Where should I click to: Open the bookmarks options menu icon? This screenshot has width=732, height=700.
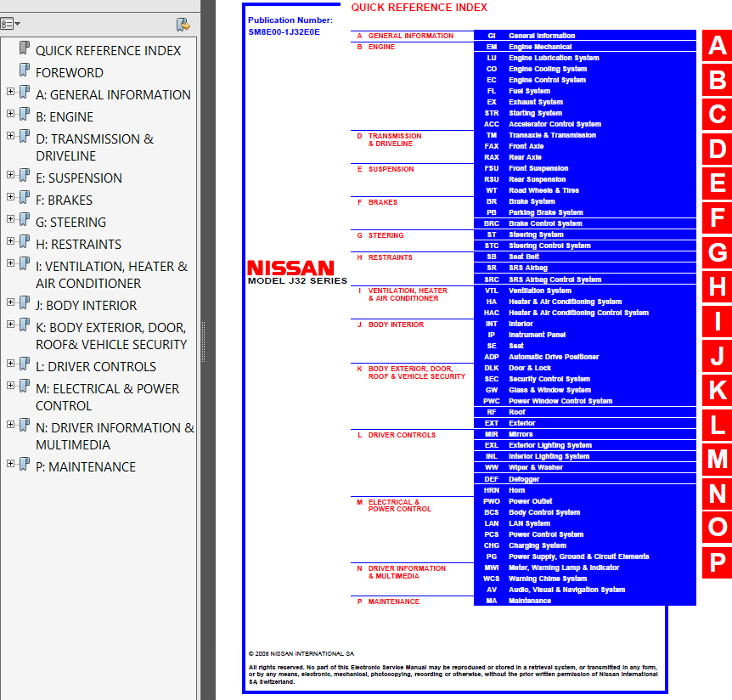pos(10,24)
